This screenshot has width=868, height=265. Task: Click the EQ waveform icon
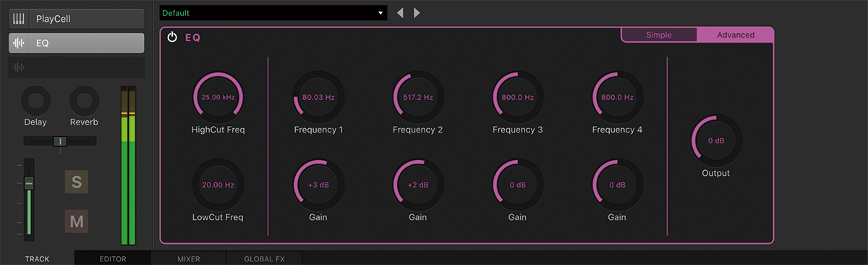[x=19, y=43]
